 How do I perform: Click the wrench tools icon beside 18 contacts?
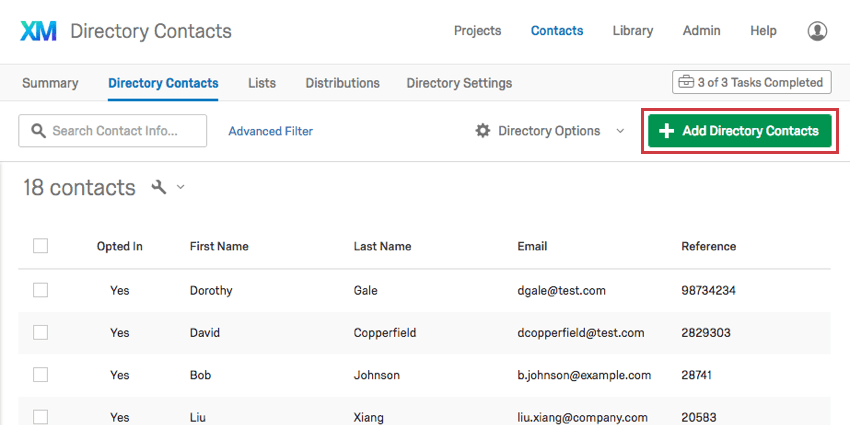(159, 188)
